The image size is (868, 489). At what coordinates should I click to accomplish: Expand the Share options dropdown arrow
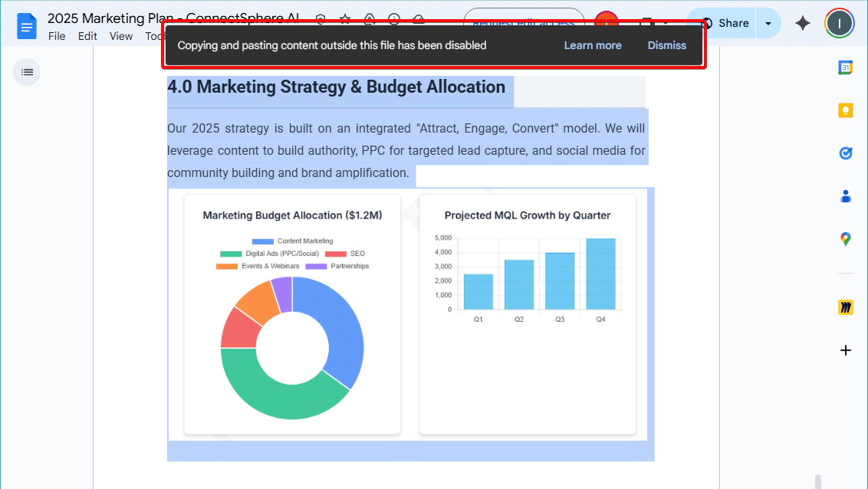pyautogui.click(x=768, y=23)
